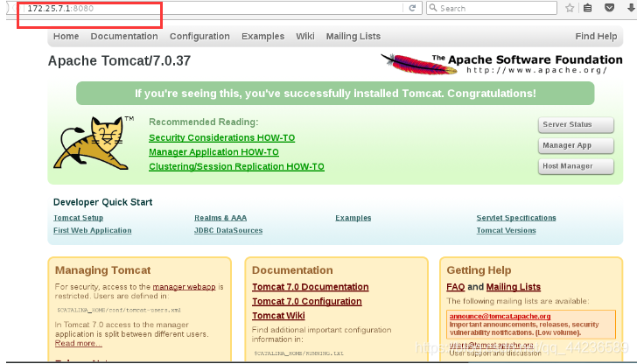637x364 pixels.
Task: Open the bookmarks list icon
Action: pyautogui.click(x=587, y=8)
